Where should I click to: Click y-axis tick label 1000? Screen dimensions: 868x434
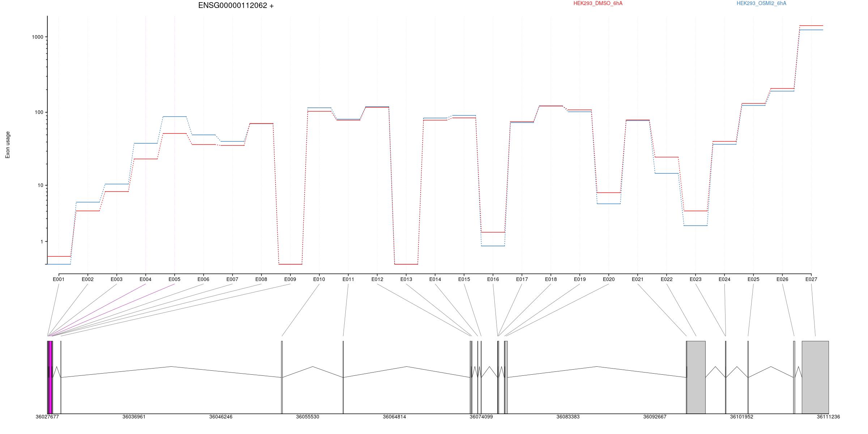[x=38, y=37]
